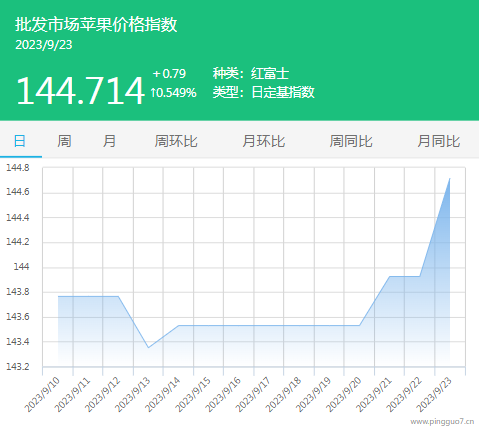Open the 月 monthly tab
The image size is (479, 427).
point(109,141)
